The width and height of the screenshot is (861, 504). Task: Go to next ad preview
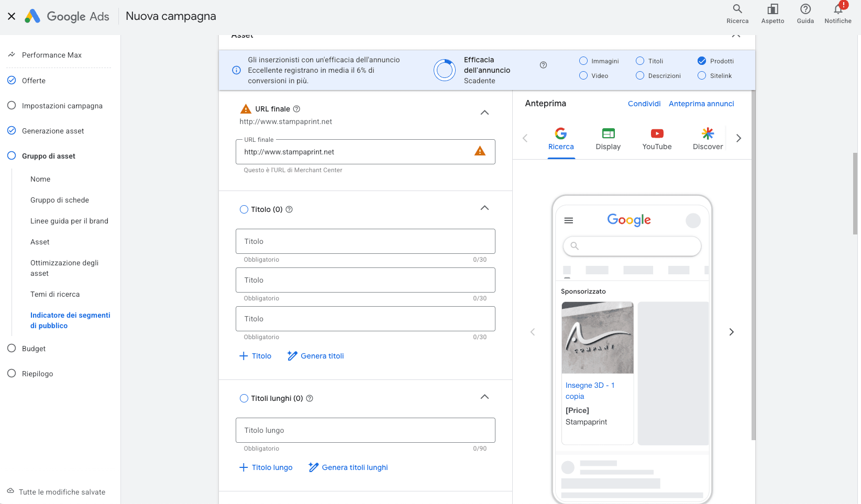click(x=732, y=332)
